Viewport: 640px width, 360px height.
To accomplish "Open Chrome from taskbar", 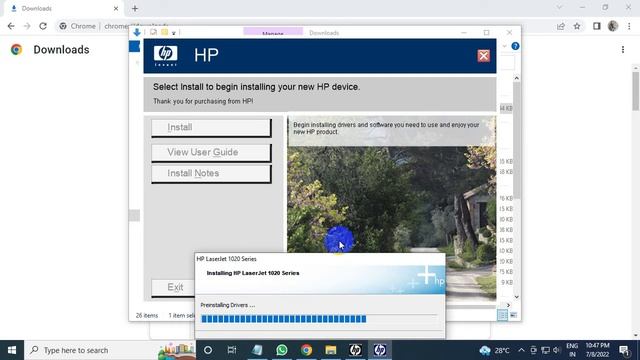I will [306, 350].
